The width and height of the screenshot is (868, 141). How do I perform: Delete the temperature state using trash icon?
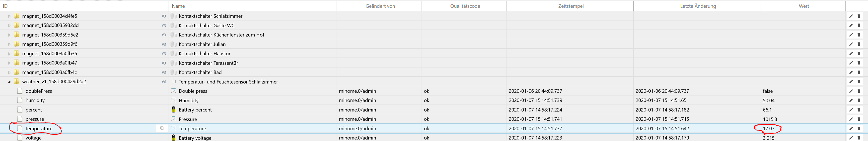point(859,128)
